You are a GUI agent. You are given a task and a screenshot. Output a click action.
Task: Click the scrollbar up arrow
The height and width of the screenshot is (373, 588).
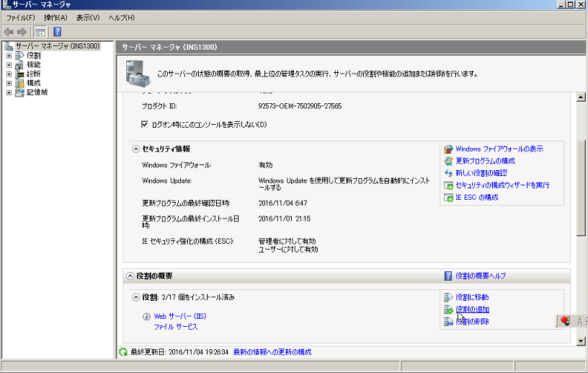point(581,97)
